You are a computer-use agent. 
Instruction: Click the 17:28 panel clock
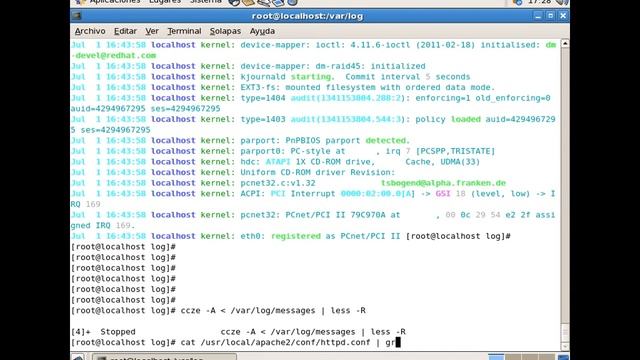tap(539, 2)
